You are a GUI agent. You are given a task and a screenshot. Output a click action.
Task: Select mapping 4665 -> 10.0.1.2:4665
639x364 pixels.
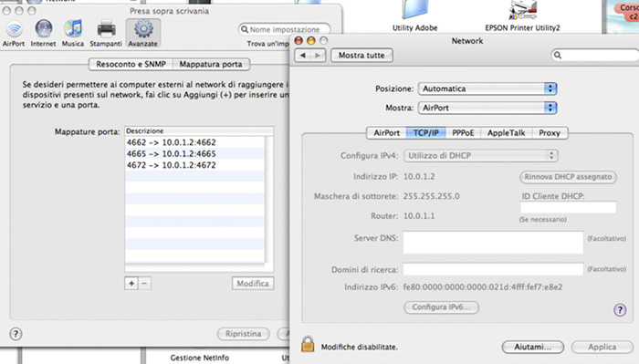tap(194, 153)
